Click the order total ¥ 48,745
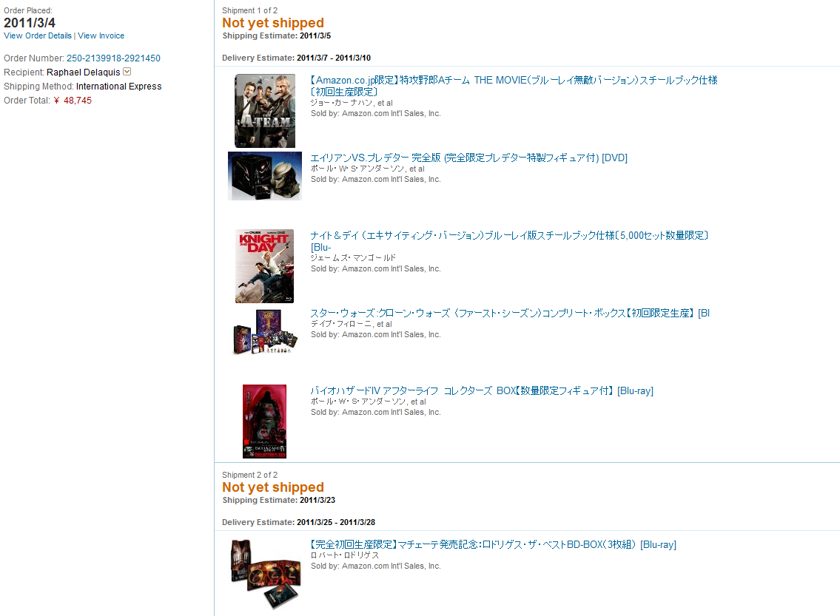This screenshot has width=840, height=616. 73,101
